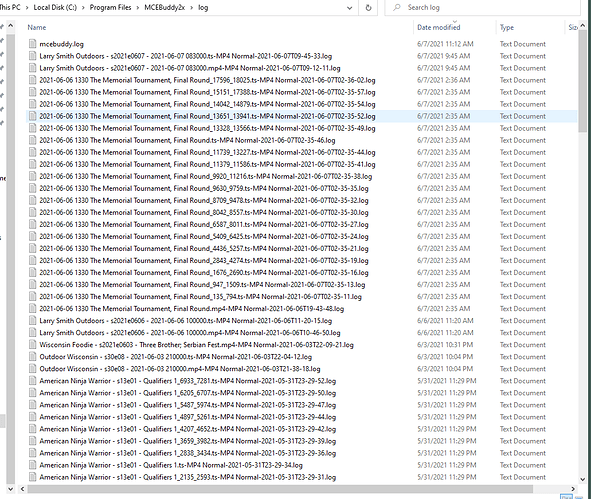The image size is (591, 499).
Task: Select the Local Disk (C:) breadcrumb
Action: [55, 8]
